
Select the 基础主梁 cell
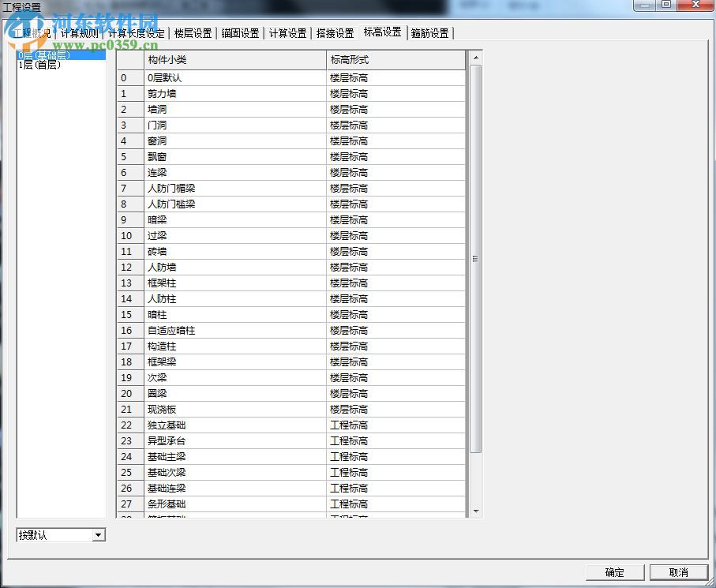tap(235, 457)
